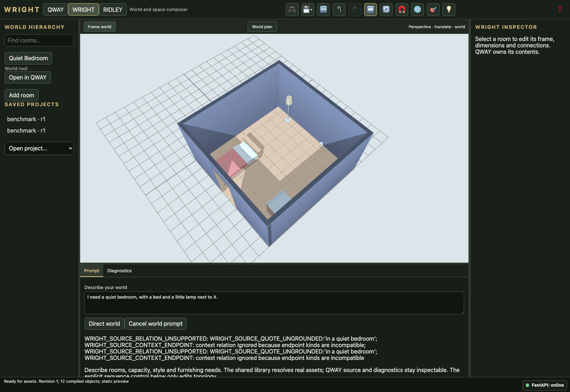Open the first benchmark r1 saved project
Screen dimensions: 570x392
(26, 119)
